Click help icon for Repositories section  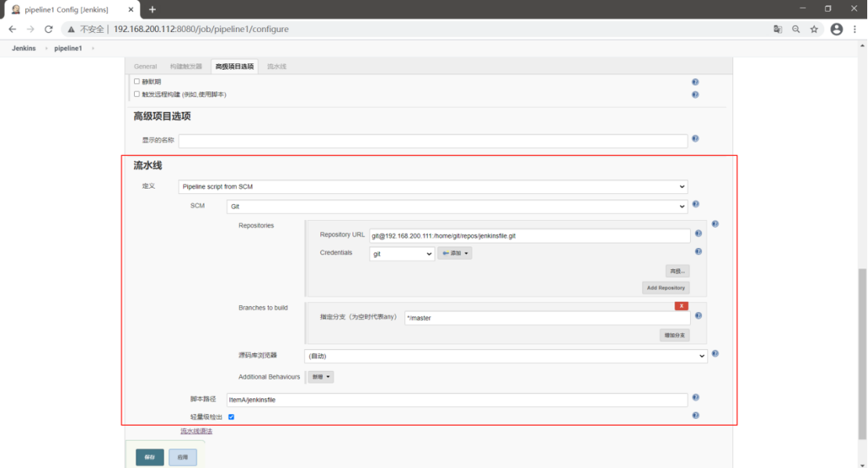tap(714, 224)
